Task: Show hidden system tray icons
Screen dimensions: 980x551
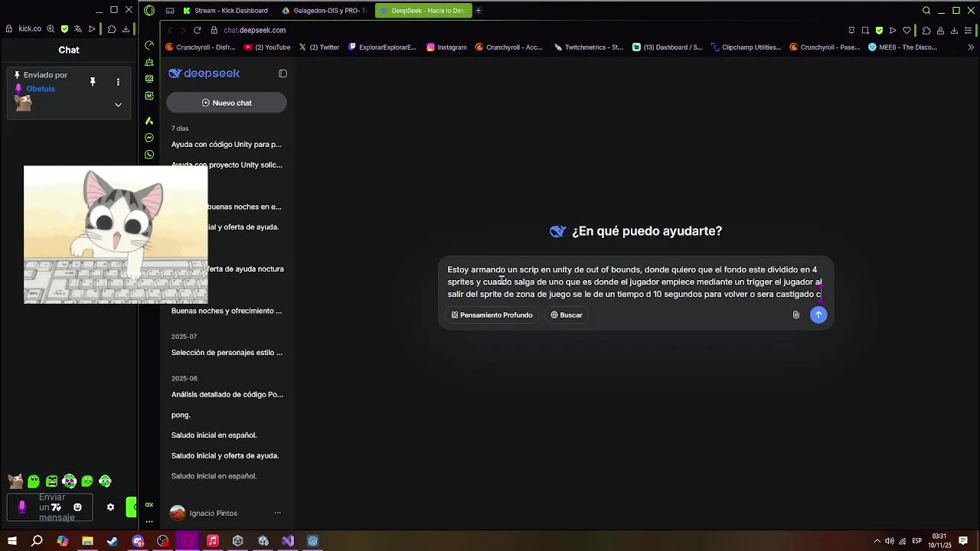Action: [x=877, y=541]
